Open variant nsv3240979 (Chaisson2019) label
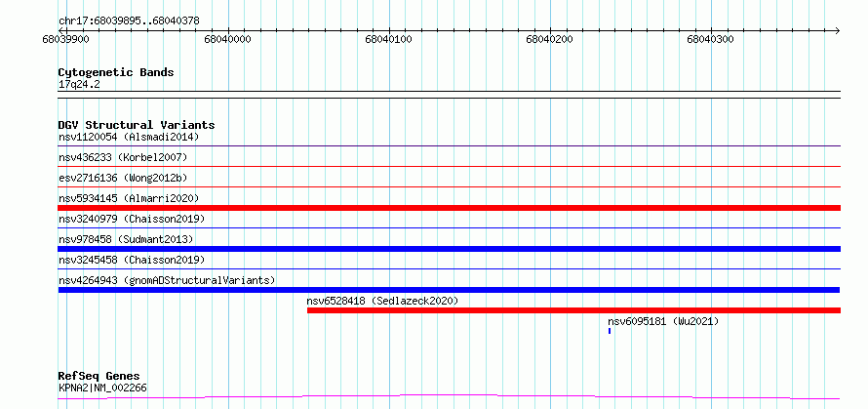The image size is (868, 409). [x=132, y=219]
